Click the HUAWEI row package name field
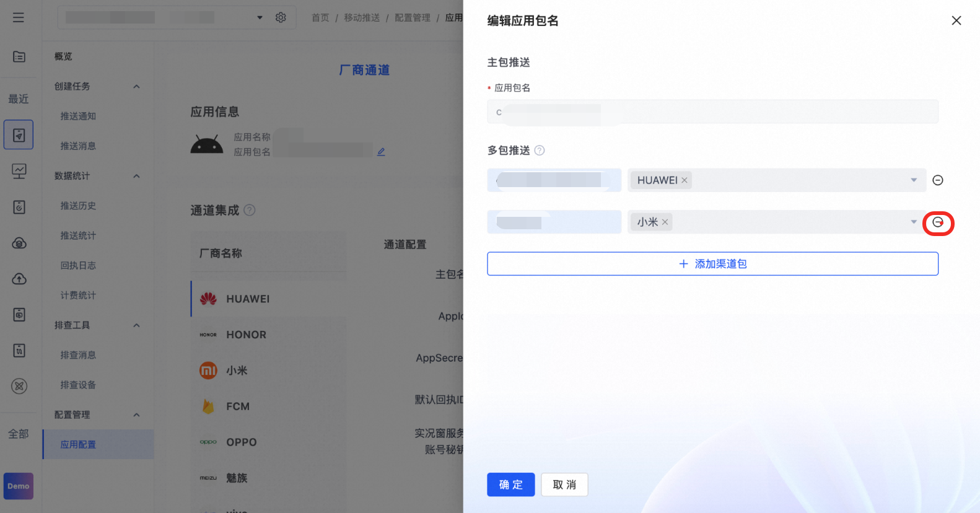 coord(554,180)
